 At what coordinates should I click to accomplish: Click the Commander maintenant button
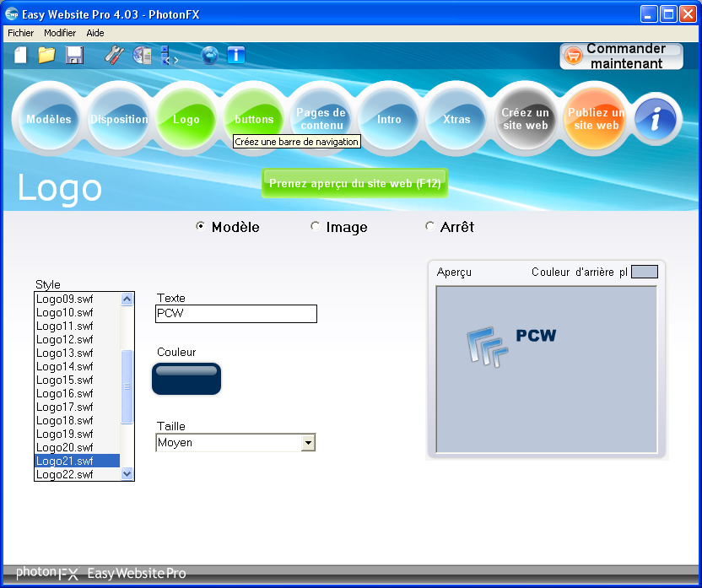coord(621,56)
